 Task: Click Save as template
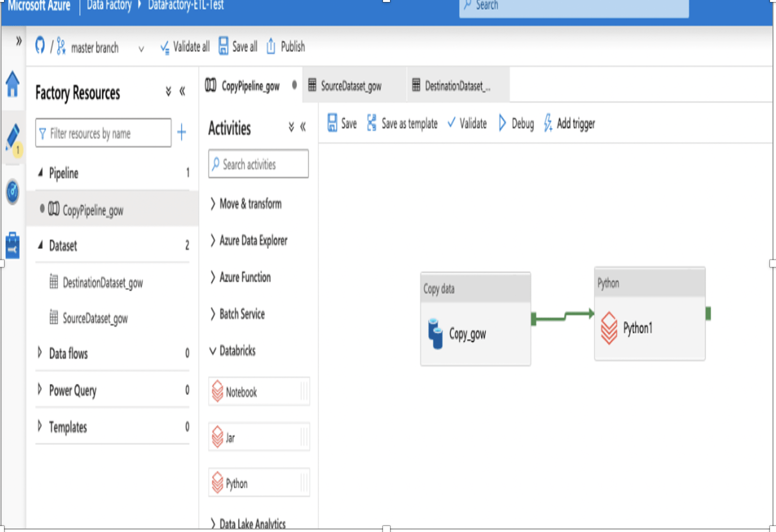tap(402, 123)
